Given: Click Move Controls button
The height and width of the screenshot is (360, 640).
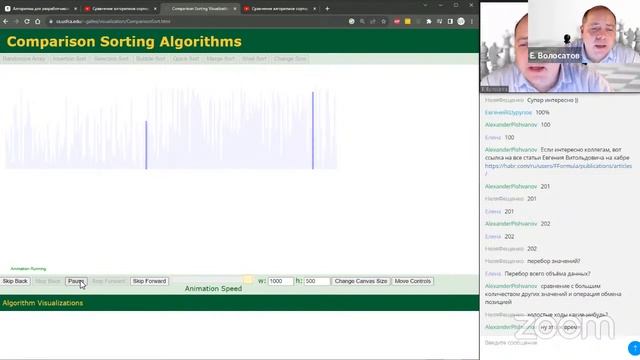Looking at the screenshot, I should [413, 281].
